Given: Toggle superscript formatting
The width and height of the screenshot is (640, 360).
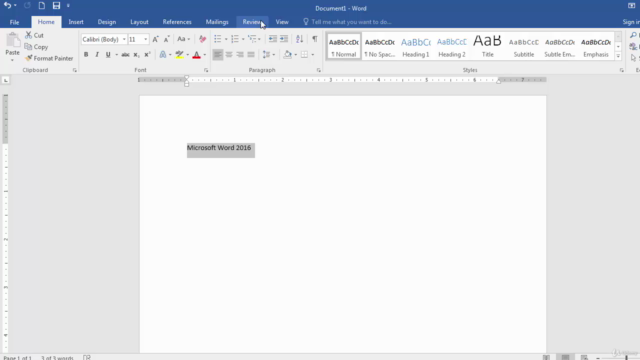Looking at the screenshot, I should (x=147, y=54).
